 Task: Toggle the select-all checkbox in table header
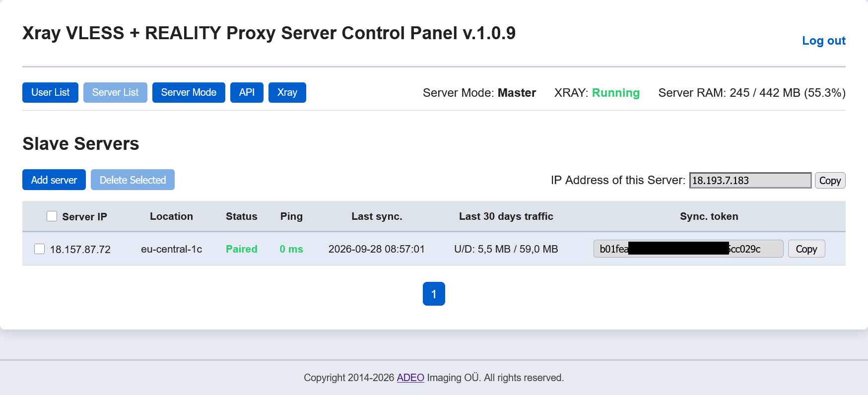[52, 216]
